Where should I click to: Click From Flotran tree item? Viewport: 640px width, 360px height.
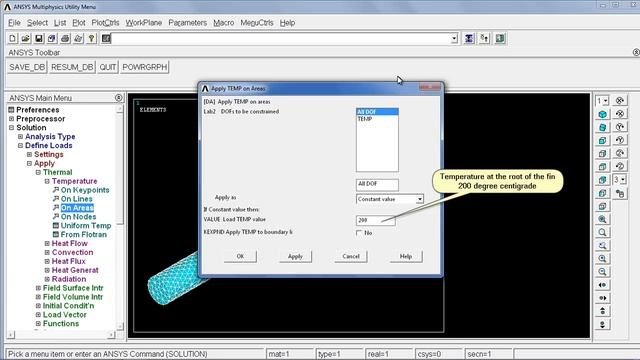click(x=84, y=235)
